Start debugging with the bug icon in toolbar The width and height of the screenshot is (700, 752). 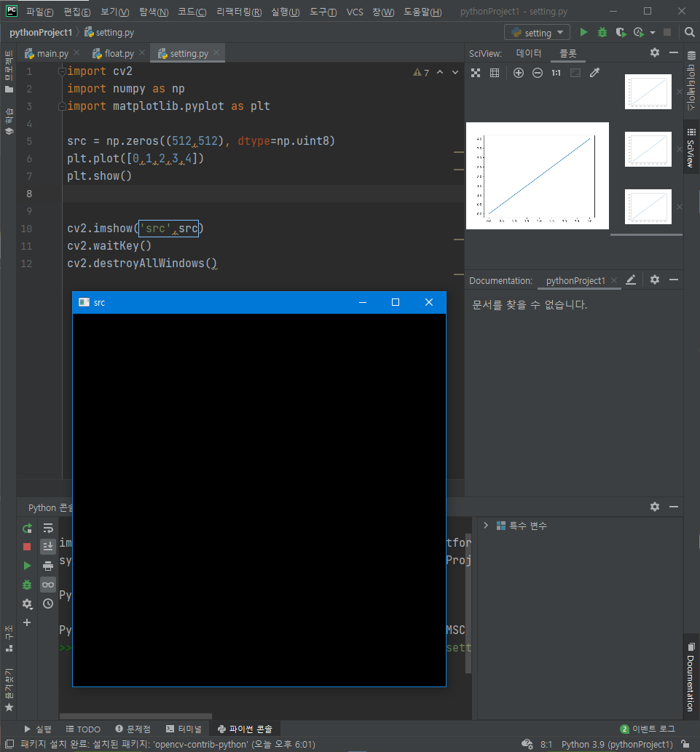(x=602, y=32)
